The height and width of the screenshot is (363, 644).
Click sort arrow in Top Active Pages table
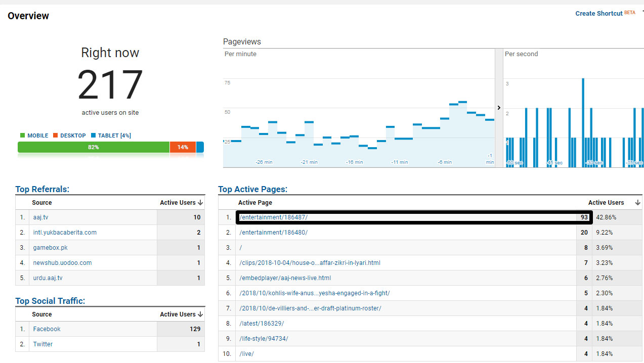tap(637, 203)
